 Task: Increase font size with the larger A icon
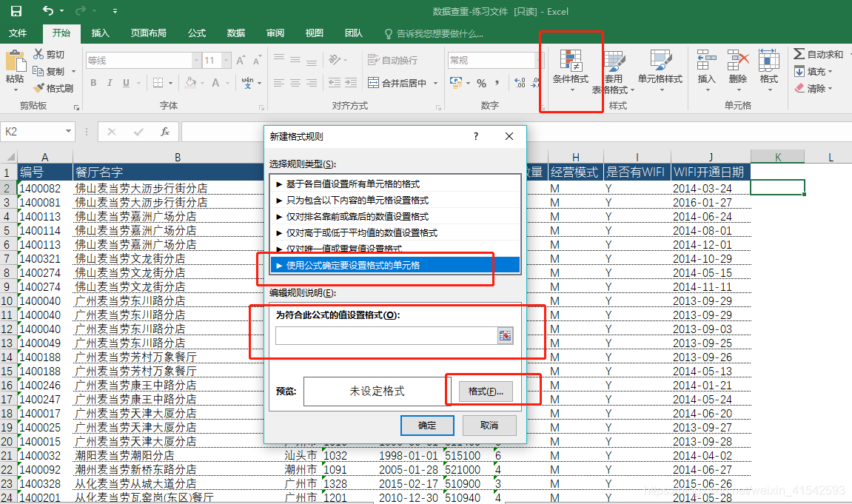click(241, 60)
